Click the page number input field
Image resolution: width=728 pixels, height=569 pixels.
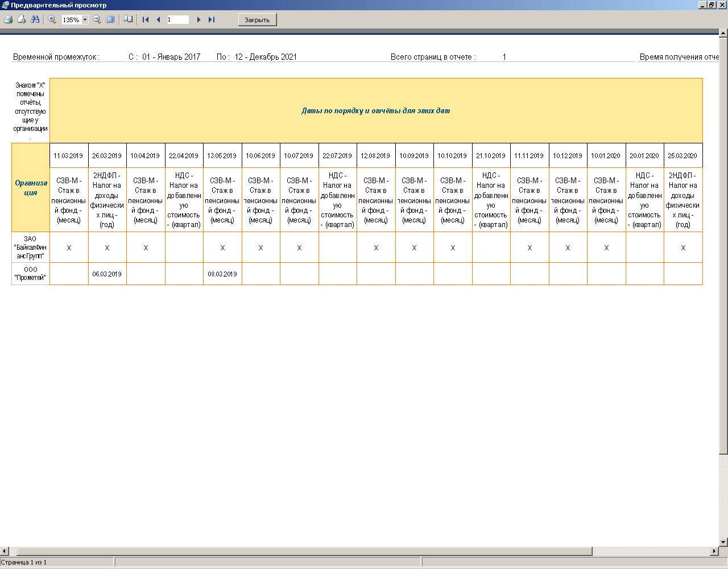tap(177, 19)
